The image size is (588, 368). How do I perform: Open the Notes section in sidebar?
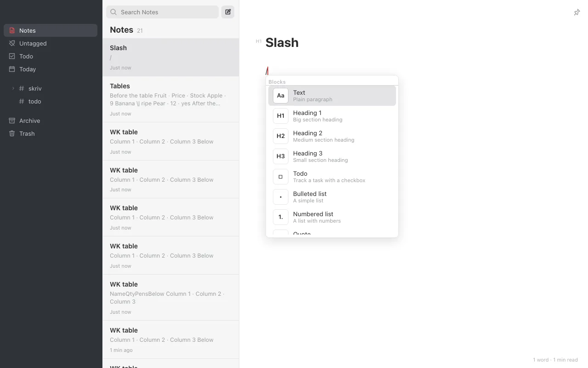[x=51, y=30]
